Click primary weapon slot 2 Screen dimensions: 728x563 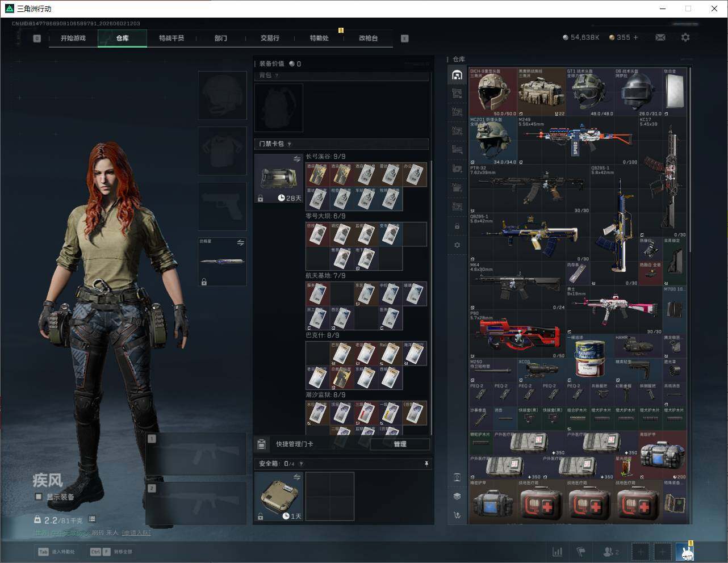[196, 504]
